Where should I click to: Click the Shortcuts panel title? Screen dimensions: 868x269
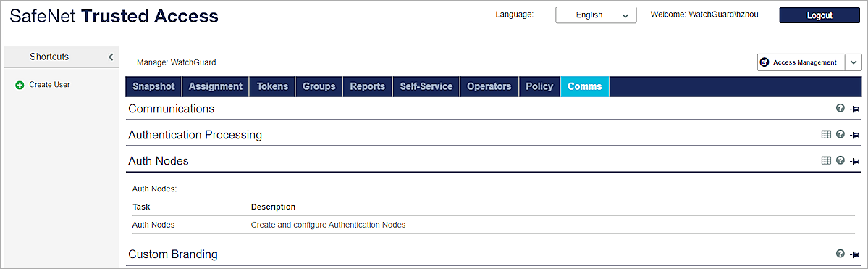click(49, 57)
